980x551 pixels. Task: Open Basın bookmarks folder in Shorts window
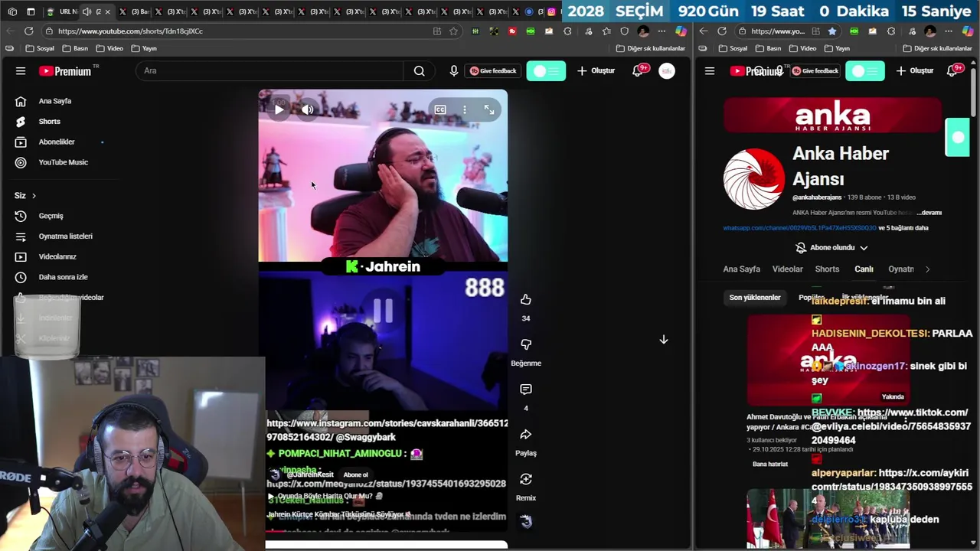pyautogui.click(x=75, y=48)
